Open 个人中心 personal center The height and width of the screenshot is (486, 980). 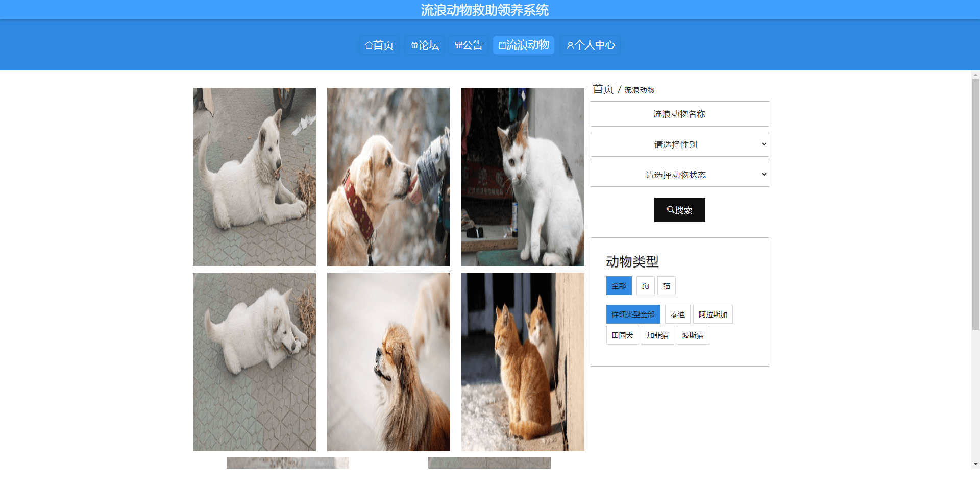591,45
